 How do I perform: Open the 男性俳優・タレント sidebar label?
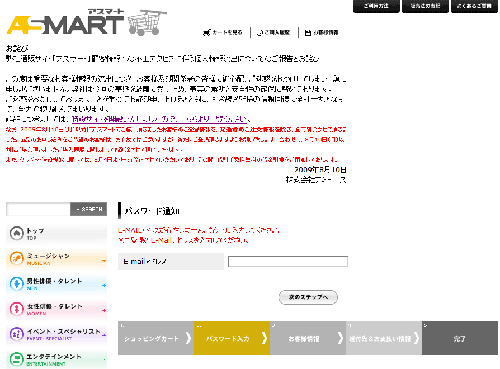pos(54,281)
